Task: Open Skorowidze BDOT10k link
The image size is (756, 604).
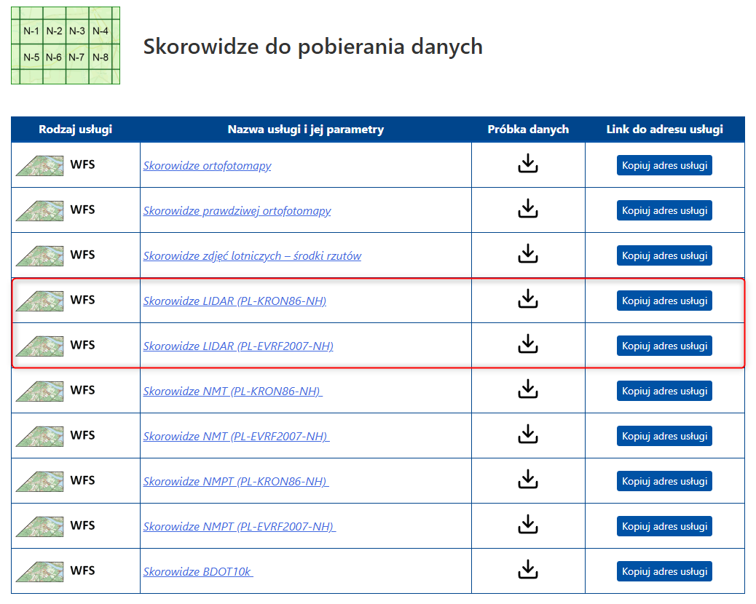Action: [x=198, y=572]
